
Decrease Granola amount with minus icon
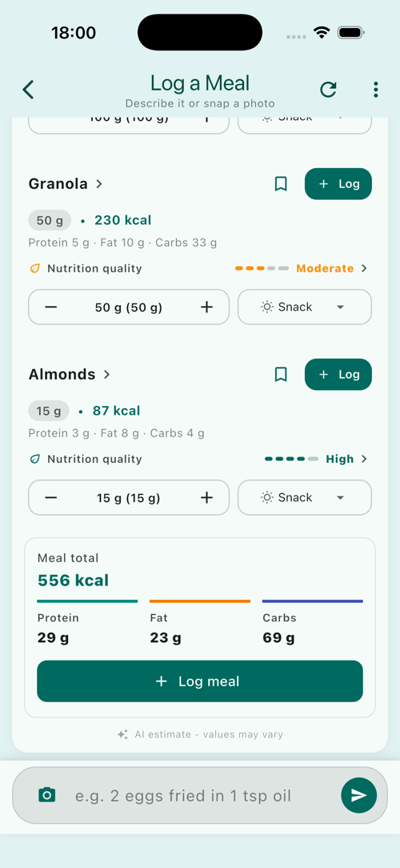pos(51,307)
